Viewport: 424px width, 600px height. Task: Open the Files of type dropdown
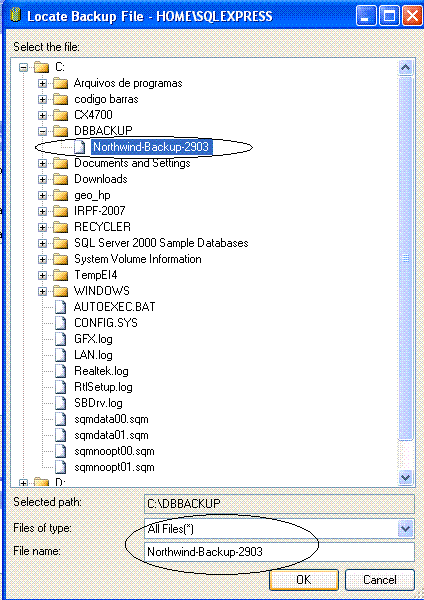pyautogui.click(x=405, y=529)
